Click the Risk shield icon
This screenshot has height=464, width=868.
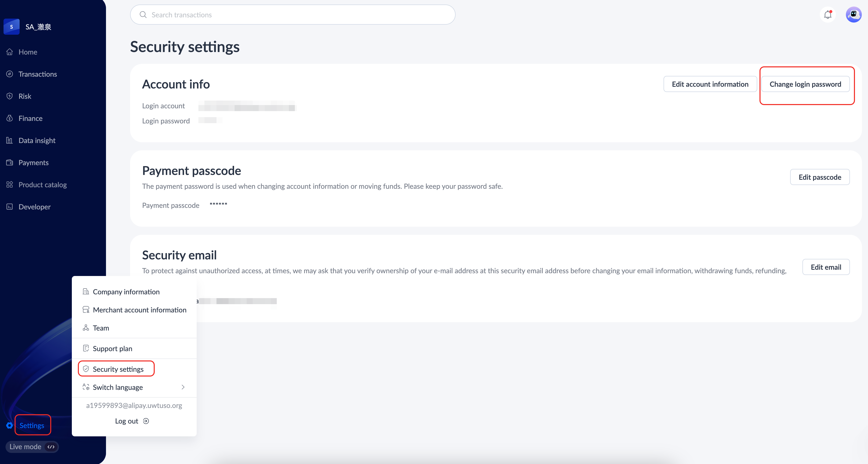(x=10, y=96)
